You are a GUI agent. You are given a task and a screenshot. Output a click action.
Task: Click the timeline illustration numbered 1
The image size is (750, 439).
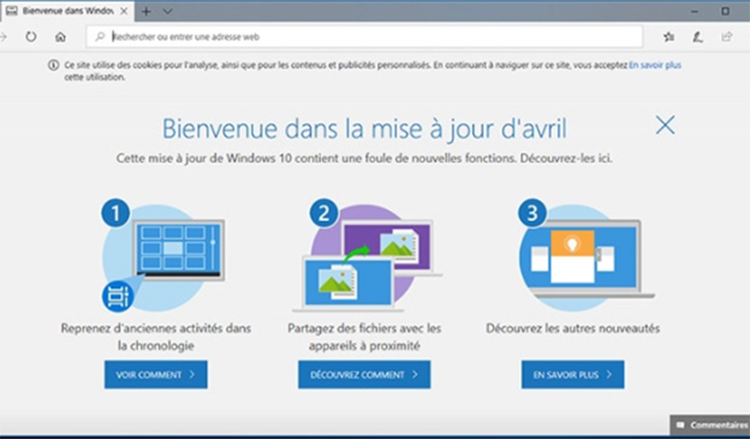coord(163,256)
